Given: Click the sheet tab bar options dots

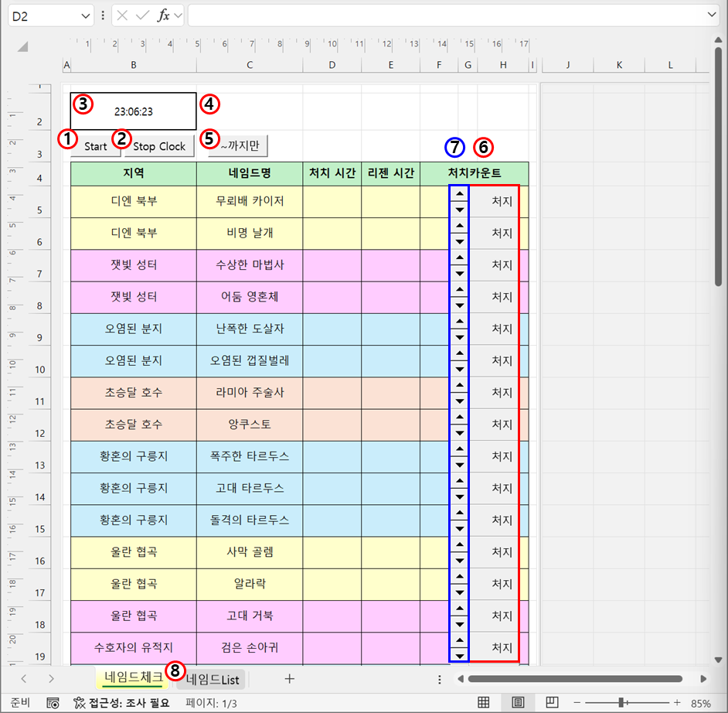Looking at the screenshot, I should (x=439, y=680).
